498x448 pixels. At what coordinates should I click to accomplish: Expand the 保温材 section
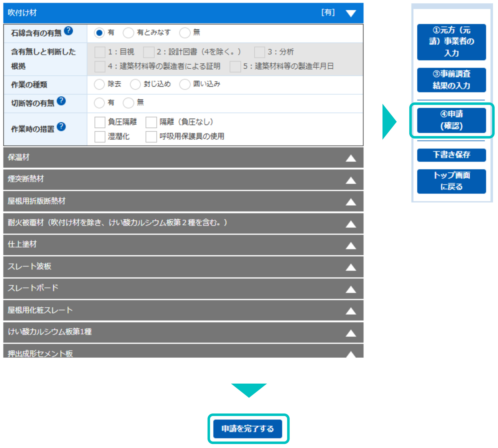[350, 158]
